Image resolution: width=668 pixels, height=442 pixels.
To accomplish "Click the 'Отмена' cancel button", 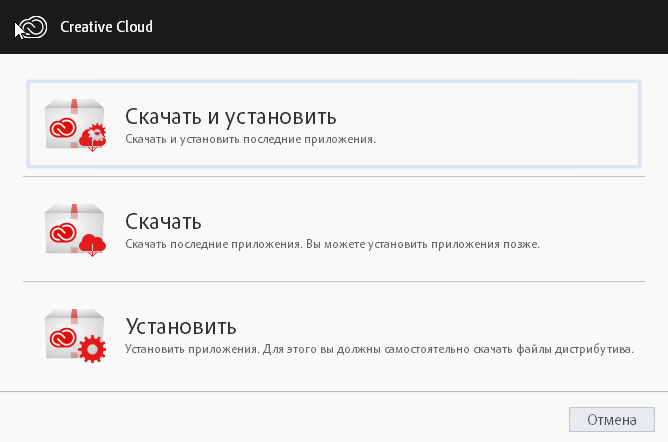I will pos(612,420).
